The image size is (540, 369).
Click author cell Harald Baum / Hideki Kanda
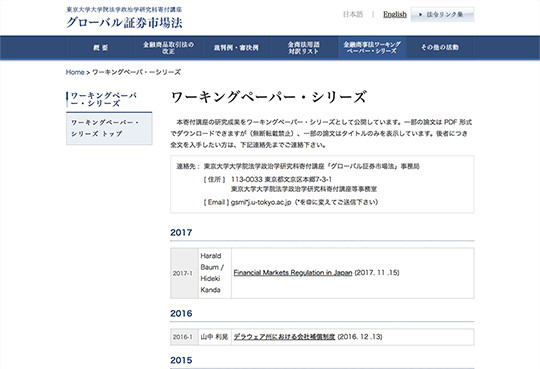click(215, 273)
